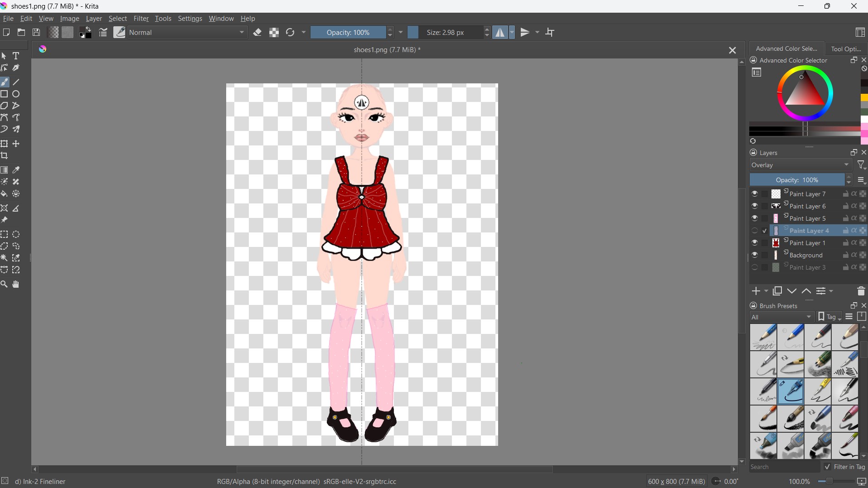This screenshot has height=488, width=868.
Task: Select the Bezier Curve tool
Action: [5, 117]
